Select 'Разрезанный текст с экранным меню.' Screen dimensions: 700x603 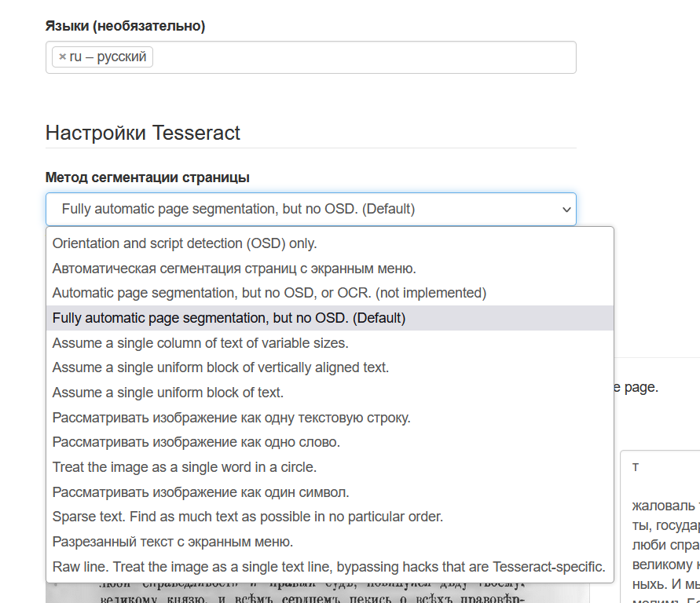[330, 542]
